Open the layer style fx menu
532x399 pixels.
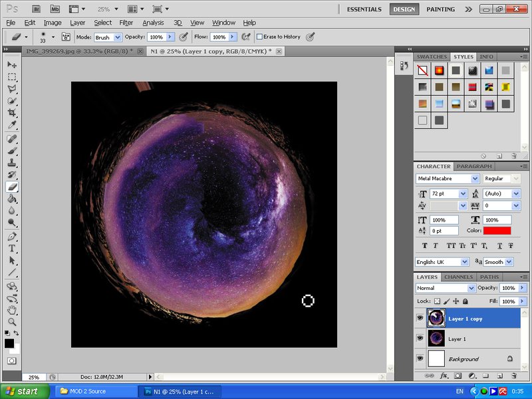point(444,376)
